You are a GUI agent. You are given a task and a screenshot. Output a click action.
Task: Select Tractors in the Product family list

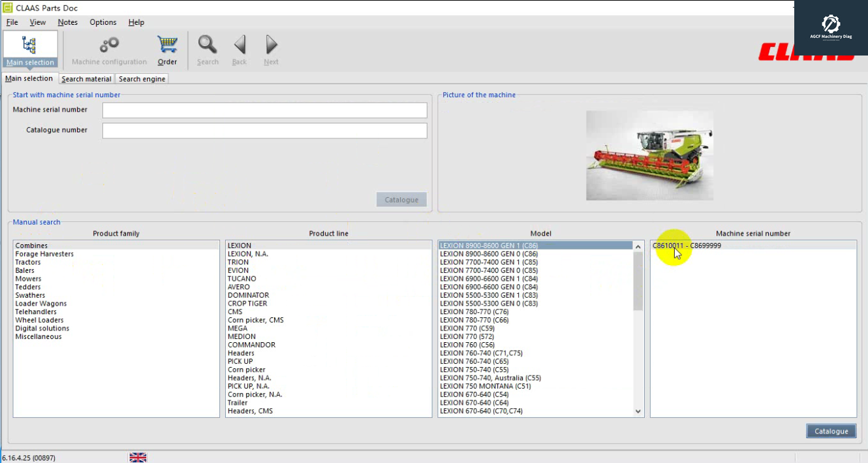(27, 262)
